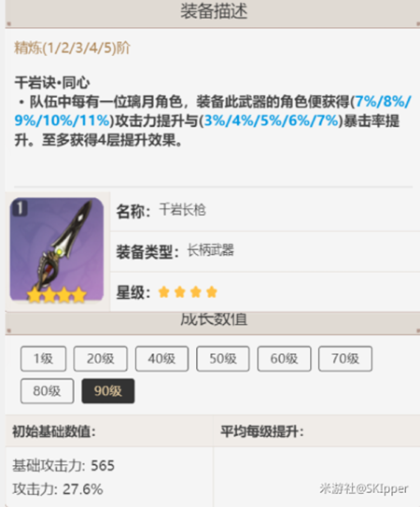Click the blue attack percentage values 7%/8%
This screenshot has height=507, width=420.
tap(384, 102)
